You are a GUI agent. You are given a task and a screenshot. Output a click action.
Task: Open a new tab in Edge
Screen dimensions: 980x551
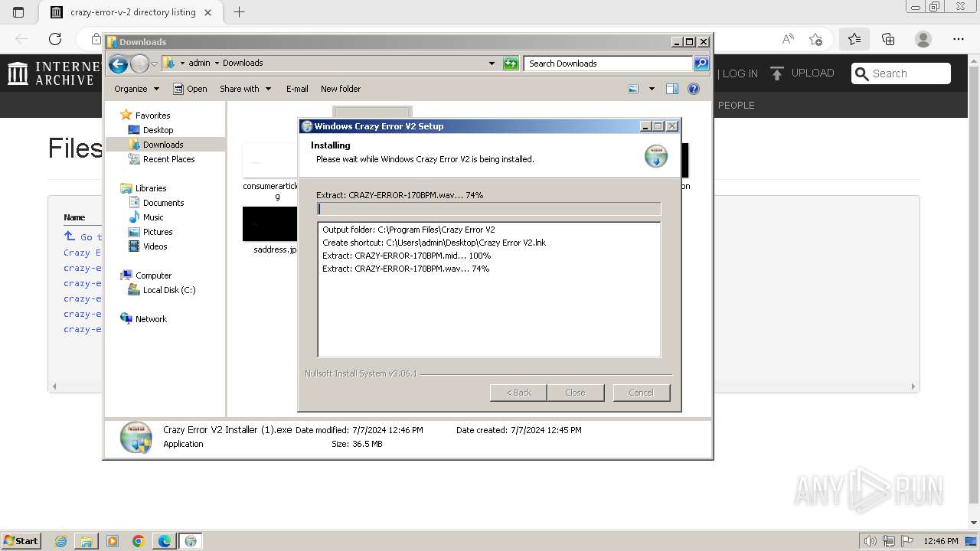(239, 12)
